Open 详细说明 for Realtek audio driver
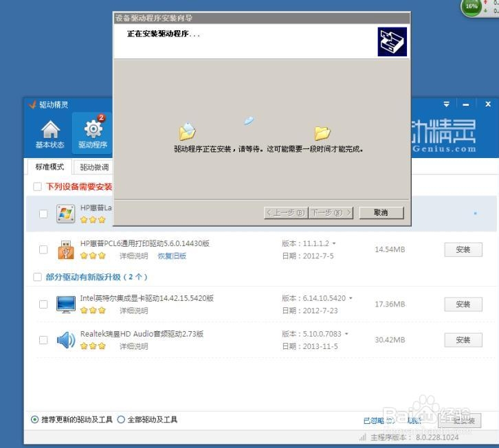 tap(133, 346)
